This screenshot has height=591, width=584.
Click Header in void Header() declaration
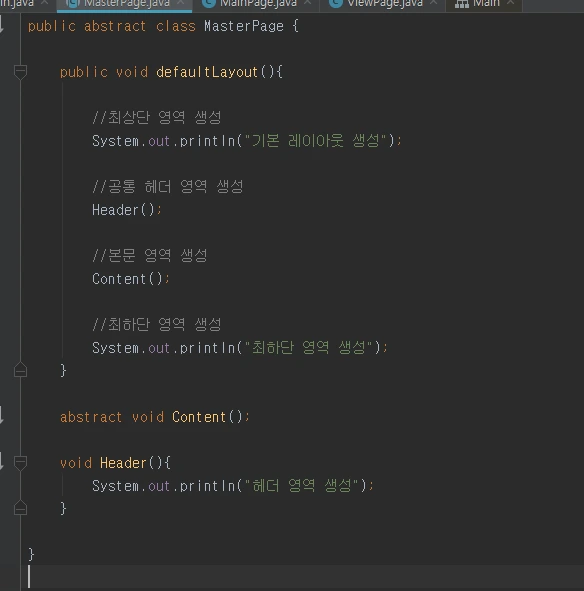coord(123,463)
